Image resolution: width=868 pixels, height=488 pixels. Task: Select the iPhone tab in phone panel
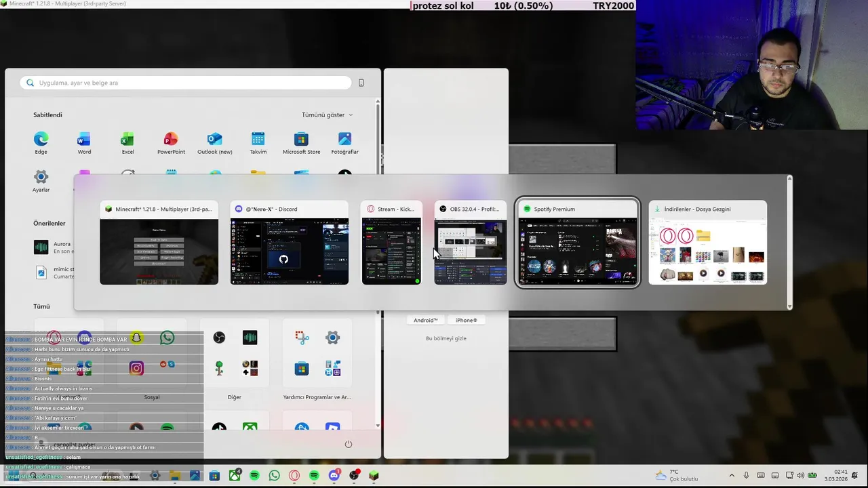pyautogui.click(x=466, y=321)
